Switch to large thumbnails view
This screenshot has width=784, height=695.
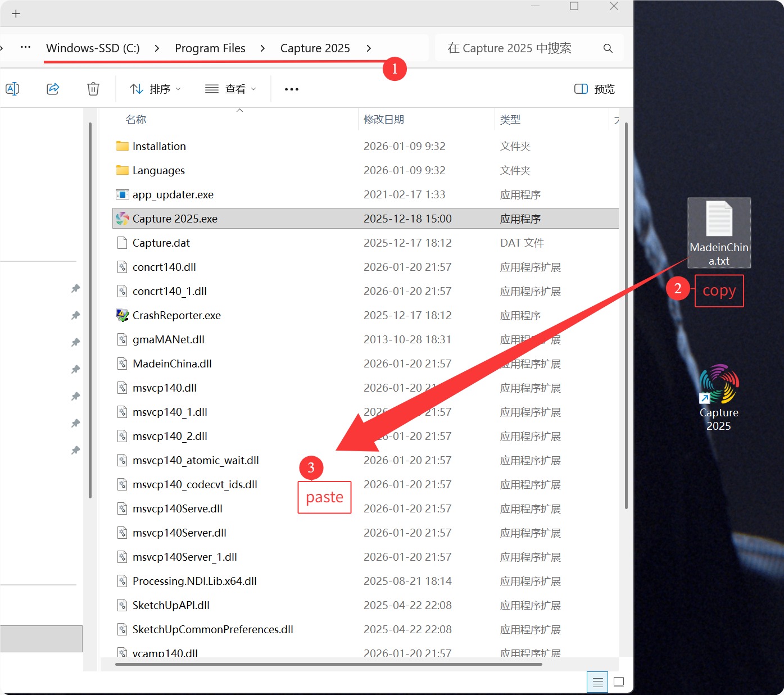tap(619, 682)
